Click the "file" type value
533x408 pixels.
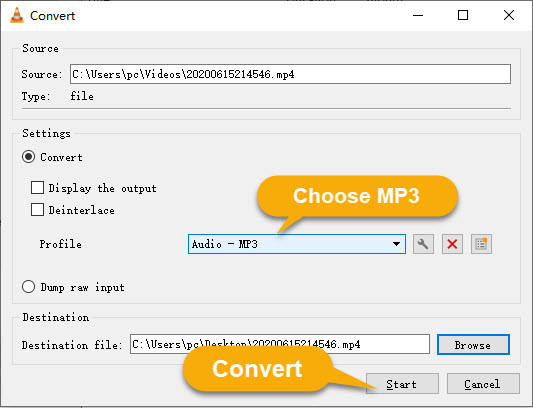click(82, 96)
